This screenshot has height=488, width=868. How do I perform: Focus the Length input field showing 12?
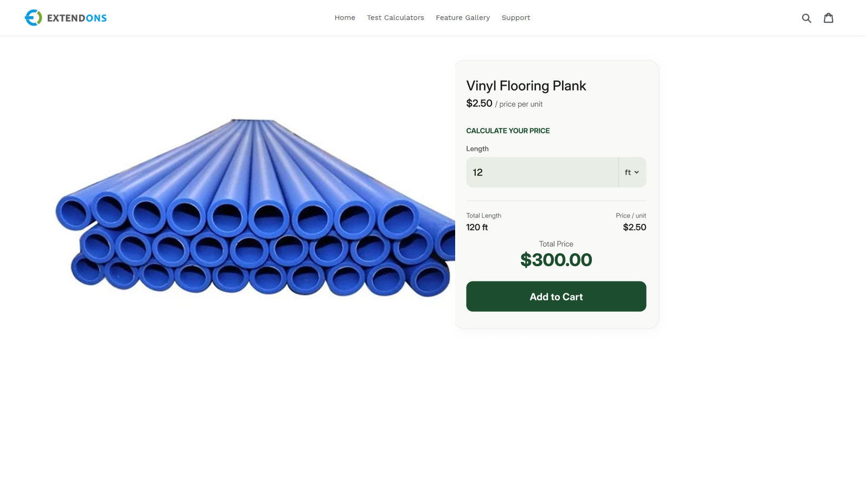click(x=542, y=172)
